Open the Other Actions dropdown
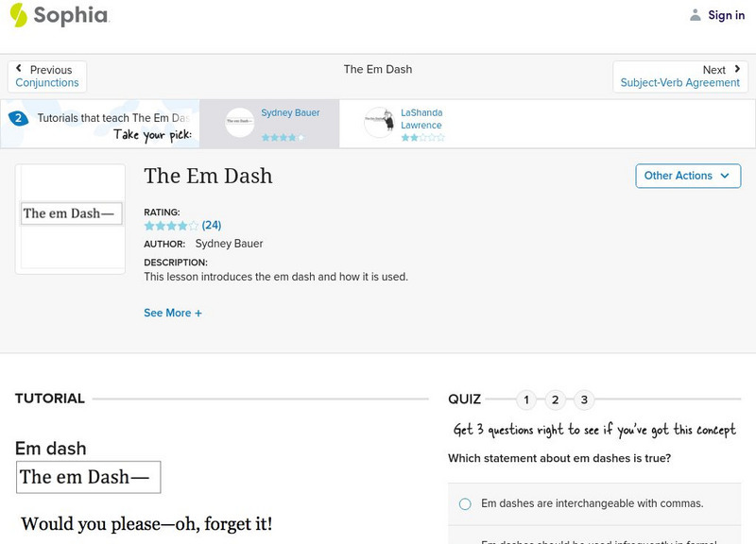The width and height of the screenshot is (756, 544). point(687,176)
